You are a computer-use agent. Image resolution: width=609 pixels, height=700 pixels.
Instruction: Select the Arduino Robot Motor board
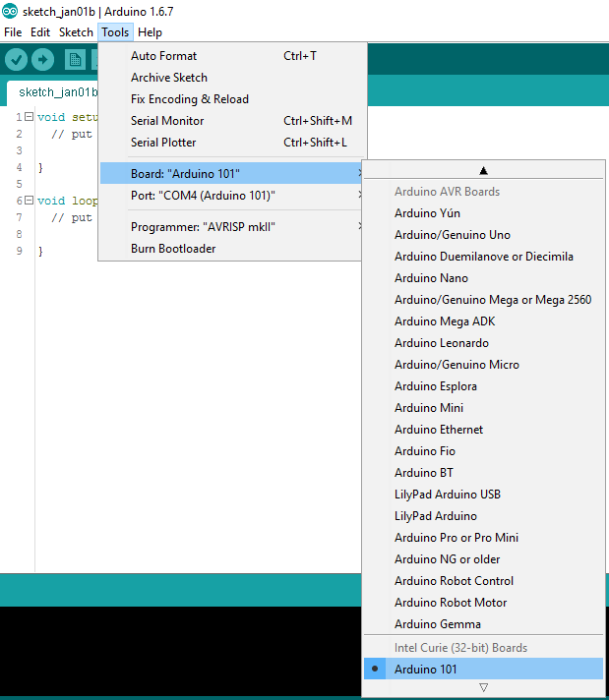click(x=483, y=603)
